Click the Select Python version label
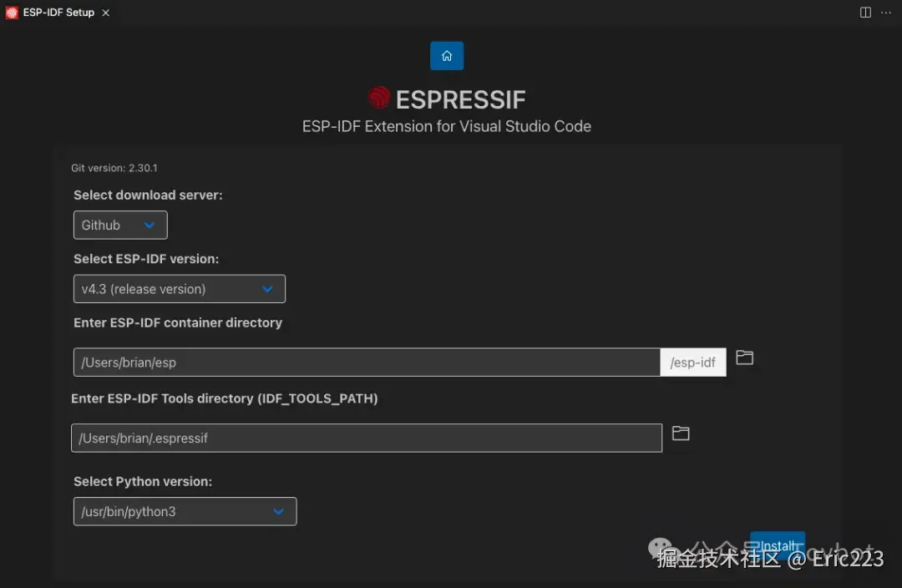Screen dimensions: 902x588 point(143,482)
